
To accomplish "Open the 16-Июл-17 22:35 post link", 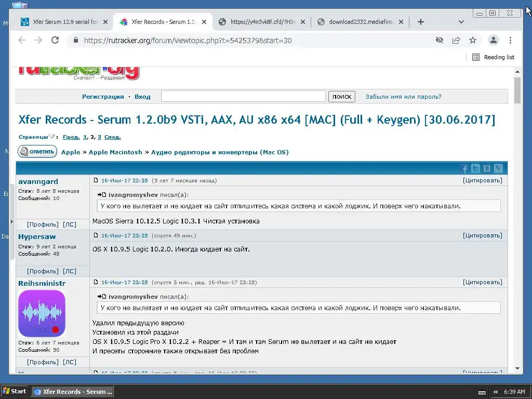I will 125,180.
